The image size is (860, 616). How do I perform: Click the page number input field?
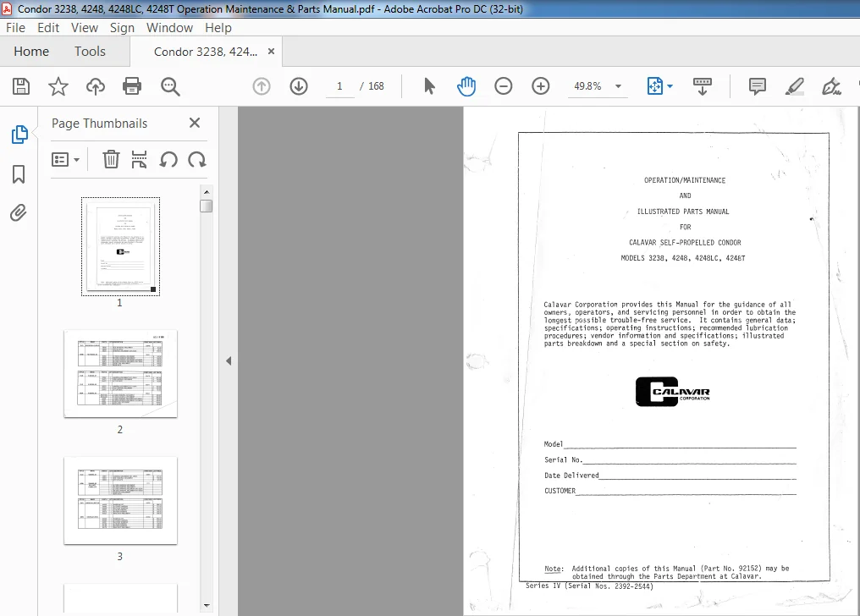[339, 86]
